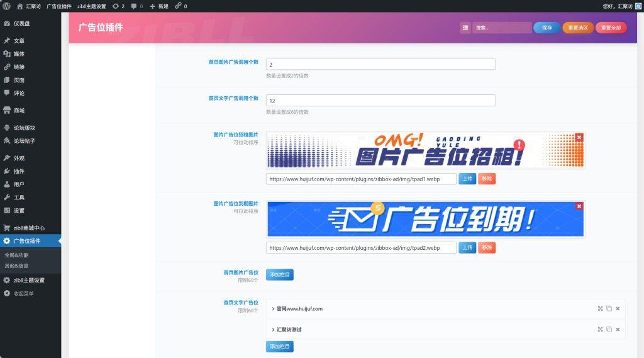Open the 其他&信息 submenu
Image resolution: width=644 pixels, height=358 pixels.
[x=16, y=266]
